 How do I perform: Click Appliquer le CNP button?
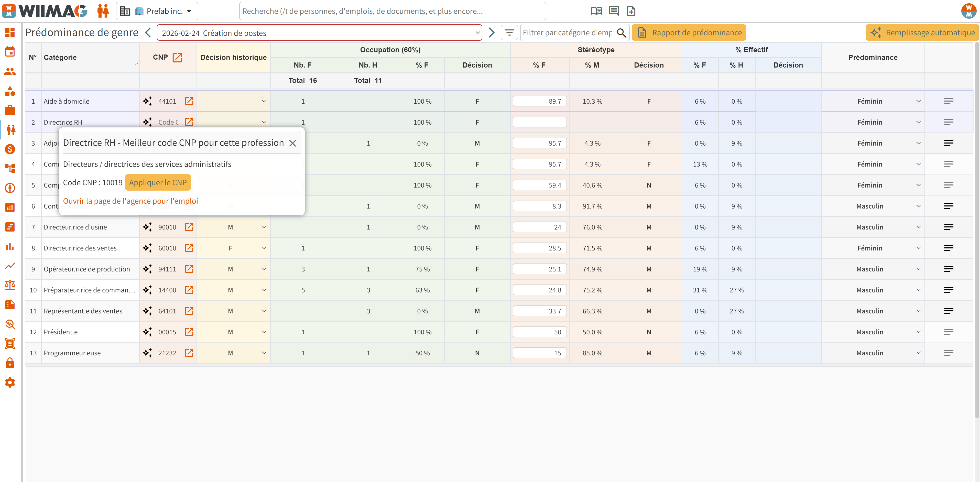158,183
